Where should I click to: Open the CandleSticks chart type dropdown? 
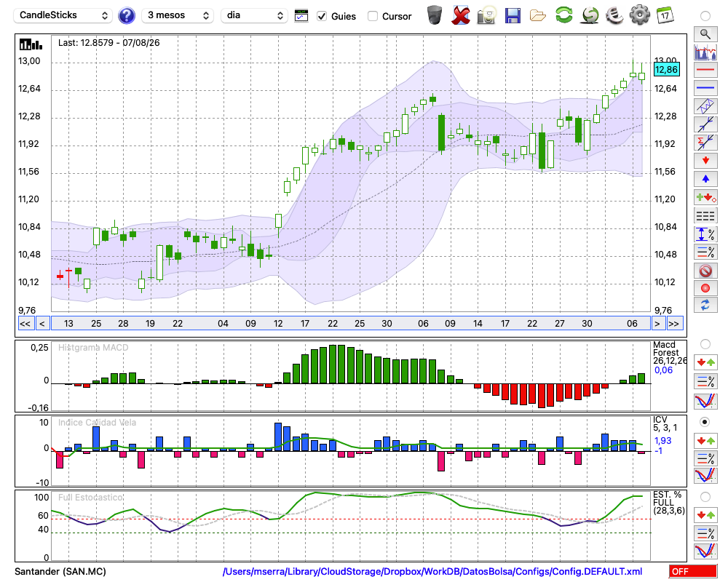63,15
